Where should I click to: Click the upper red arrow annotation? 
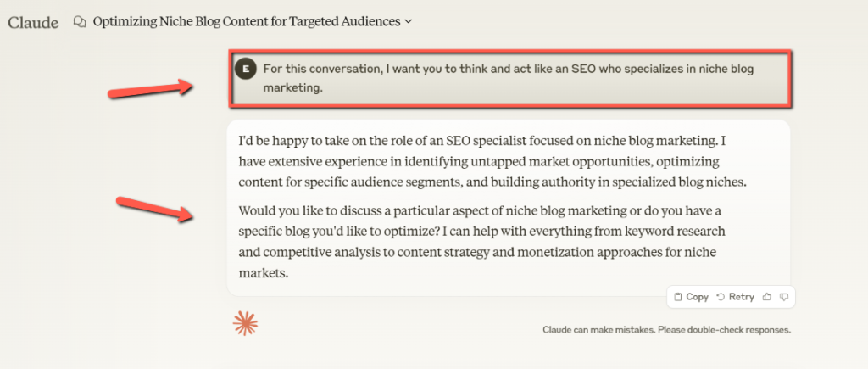pos(151,89)
